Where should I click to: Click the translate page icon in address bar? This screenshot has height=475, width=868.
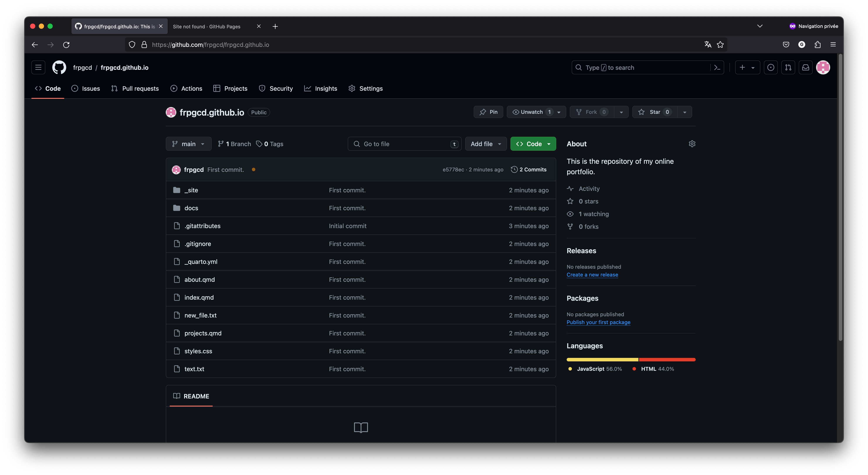[x=708, y=44]
